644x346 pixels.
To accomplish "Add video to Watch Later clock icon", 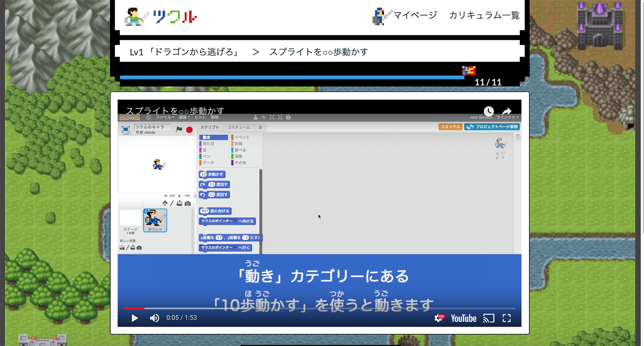I will coord(489,111).
